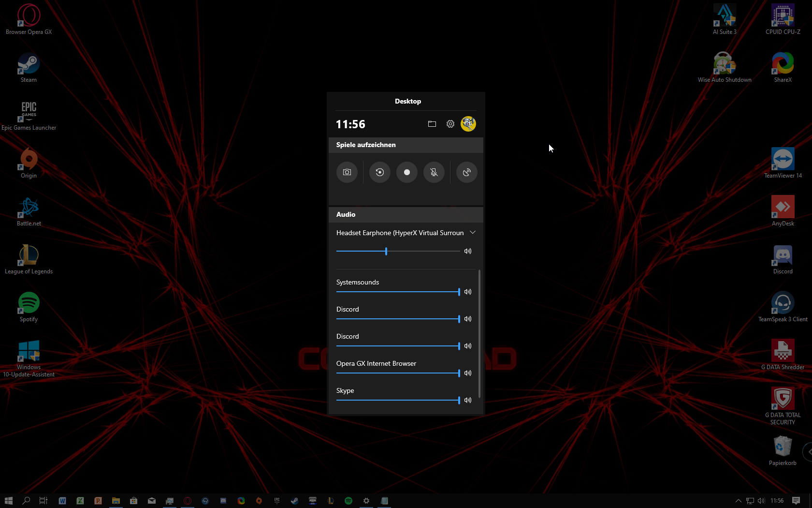
Task: Click the speaker volume icon in tray
Action: coord(761,501)
